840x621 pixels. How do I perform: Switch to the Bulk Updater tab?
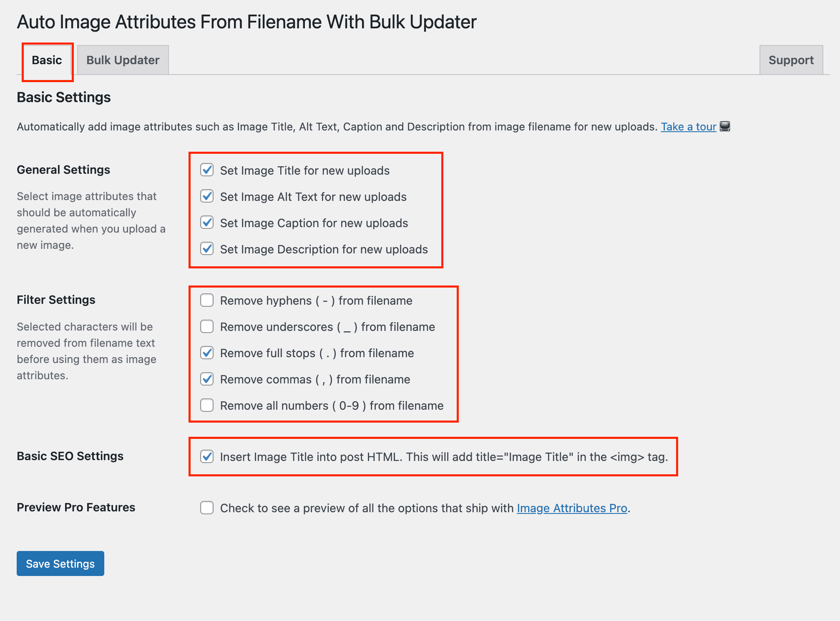point(123,60)
